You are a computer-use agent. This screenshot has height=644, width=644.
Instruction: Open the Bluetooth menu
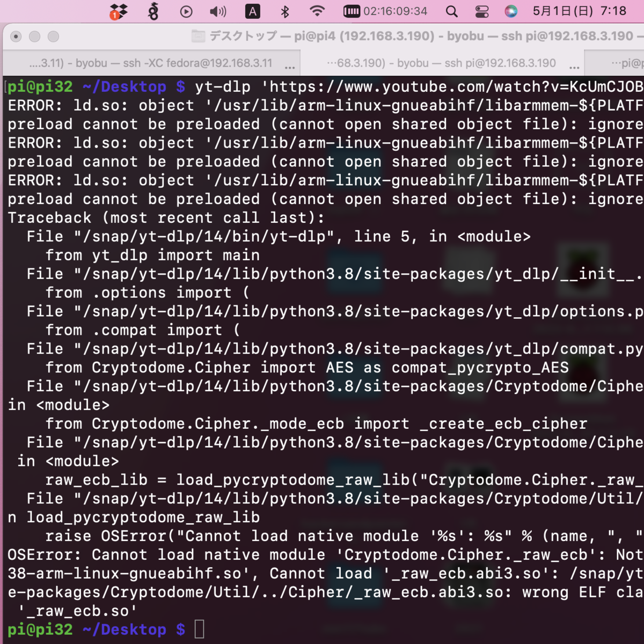click(286, 11)
